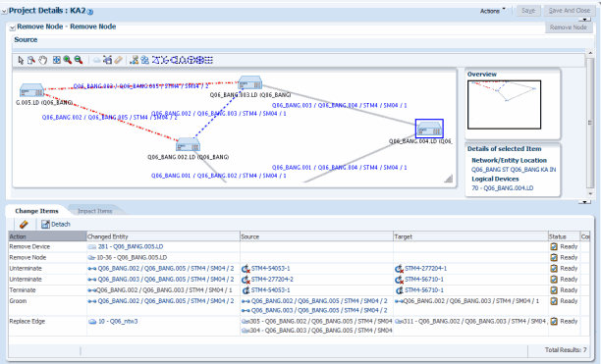Open 305 - Q06_BANG.002 / Q06_BANG.005 source link
The height and width of the screenshot is (364, 601).
coord(321,322)
